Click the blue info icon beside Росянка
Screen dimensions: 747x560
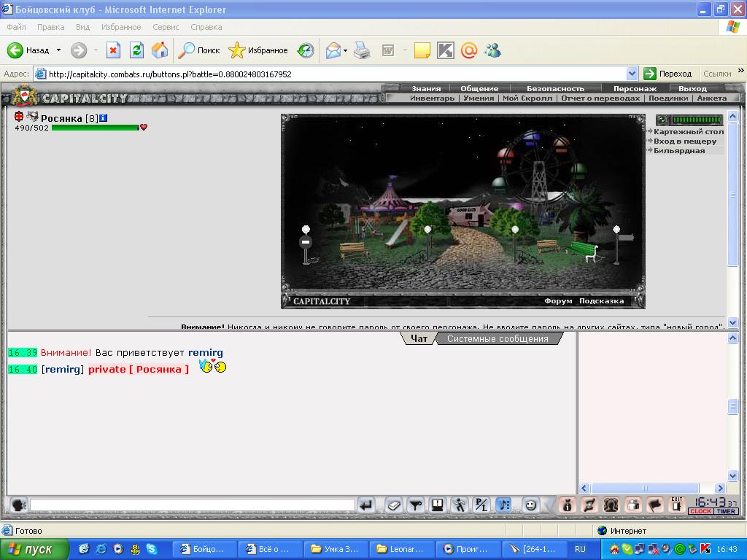103,117
